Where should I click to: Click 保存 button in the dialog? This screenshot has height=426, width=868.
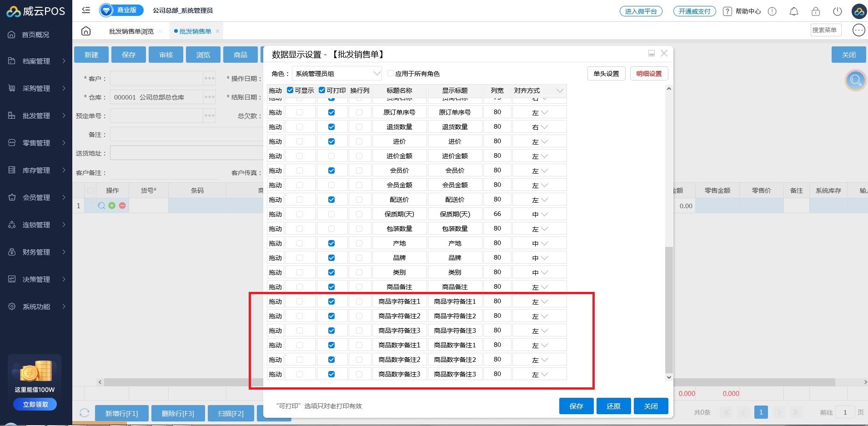pos(576,406)
